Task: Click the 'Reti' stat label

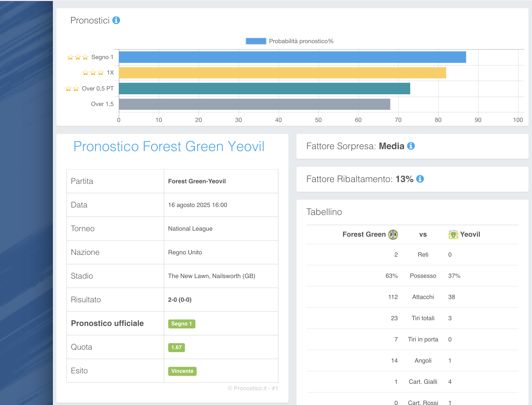Action: click(x=423, y=255)
